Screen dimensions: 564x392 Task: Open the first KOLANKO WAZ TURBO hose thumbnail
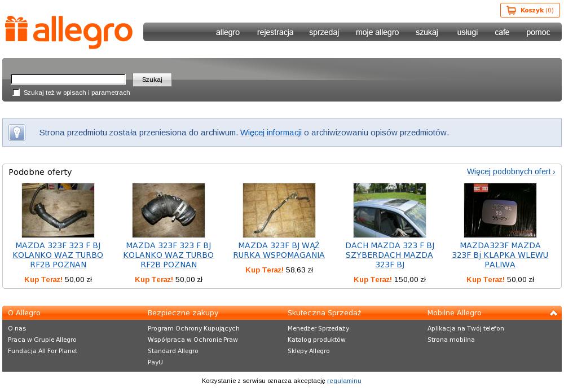(x=58, y=210)
